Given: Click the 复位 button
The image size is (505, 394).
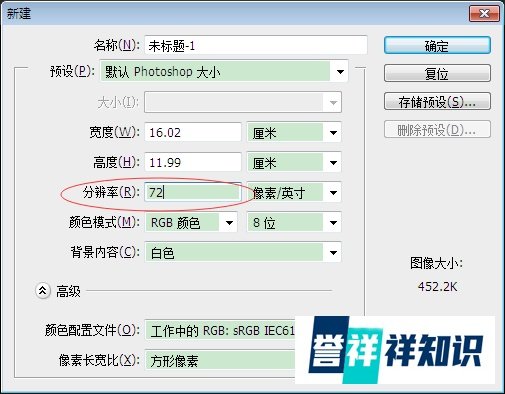Looking at the screenshot, I should (x=437, y=73).
